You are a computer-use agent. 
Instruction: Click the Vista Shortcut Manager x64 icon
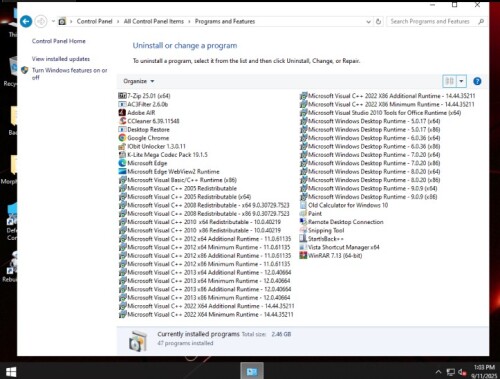click(303, 247)
